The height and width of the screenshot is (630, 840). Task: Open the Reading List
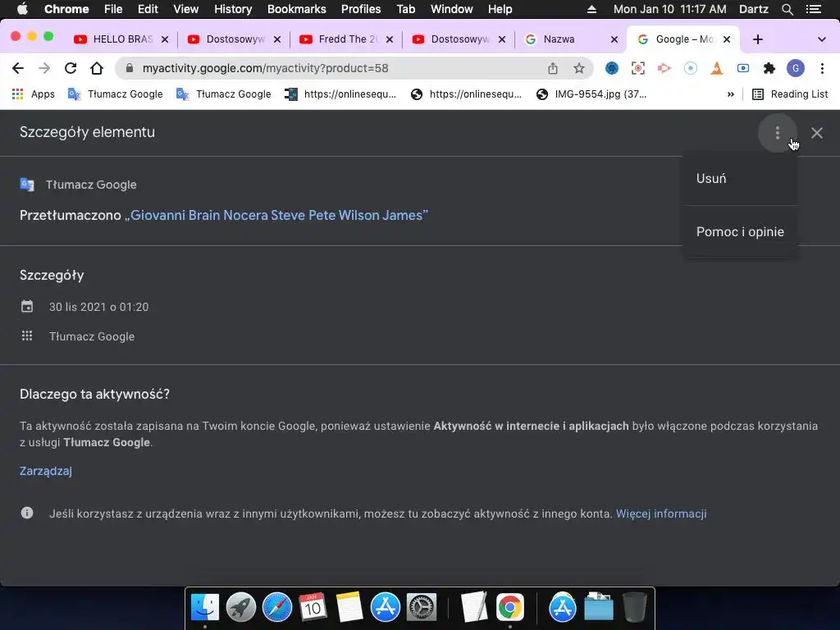790,94
